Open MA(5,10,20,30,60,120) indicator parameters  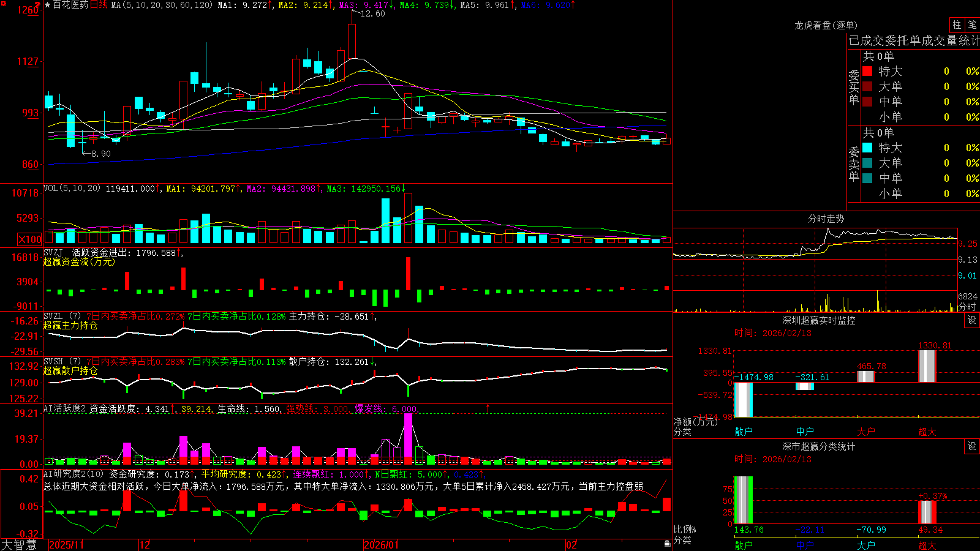coord(162,5)
